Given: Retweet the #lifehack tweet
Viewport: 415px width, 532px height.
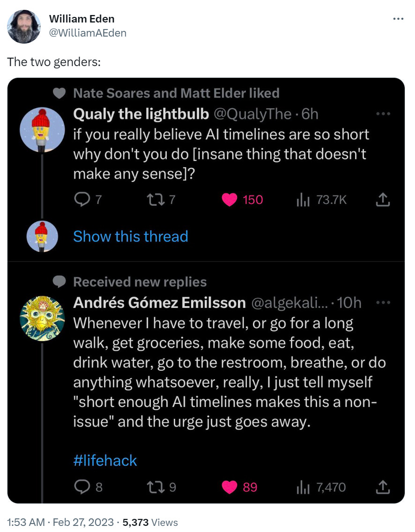Looking at the screenshot, I should (154, 487).
